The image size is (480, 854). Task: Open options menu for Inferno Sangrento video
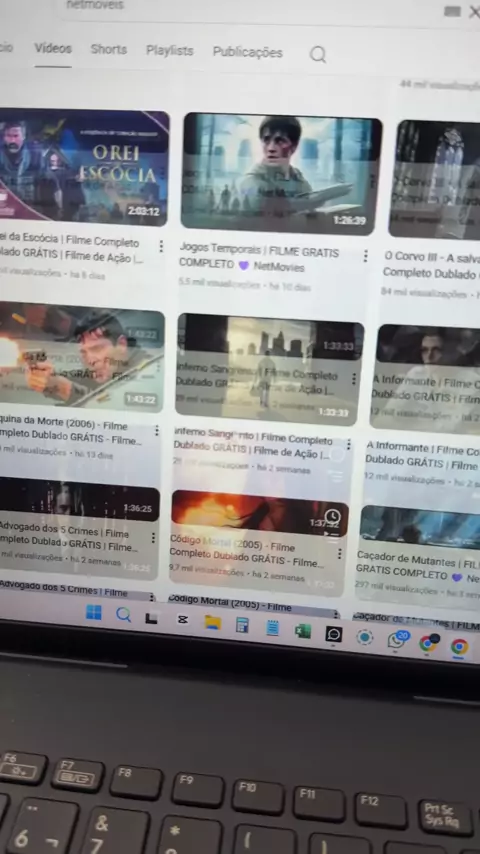pyautogui.click(x=349, y=444)
